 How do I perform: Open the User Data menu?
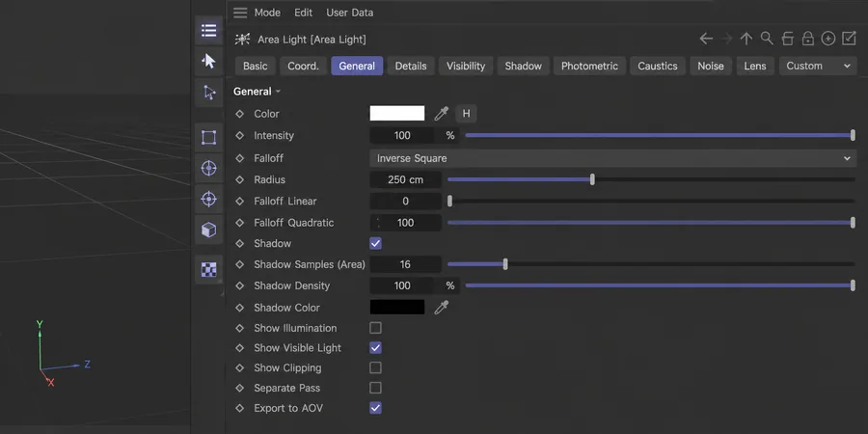(x=350, y=13)
